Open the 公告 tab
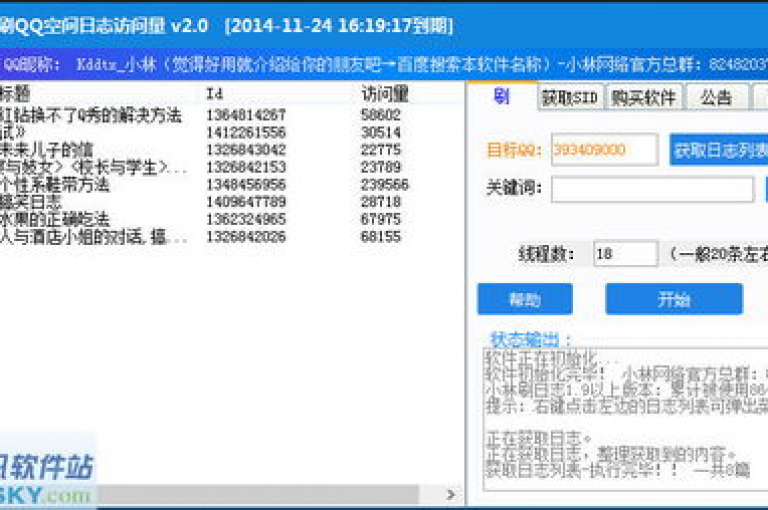 [x=716, y=98]
